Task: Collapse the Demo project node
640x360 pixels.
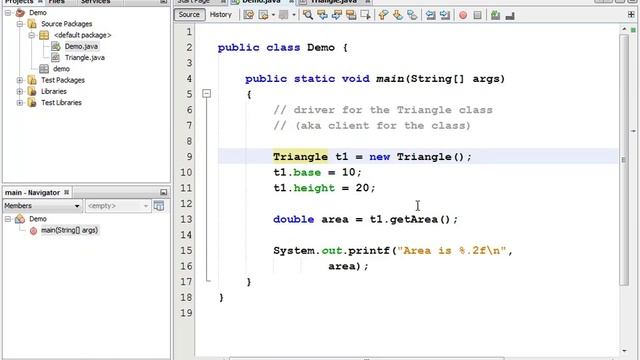Action: point(8,13)
